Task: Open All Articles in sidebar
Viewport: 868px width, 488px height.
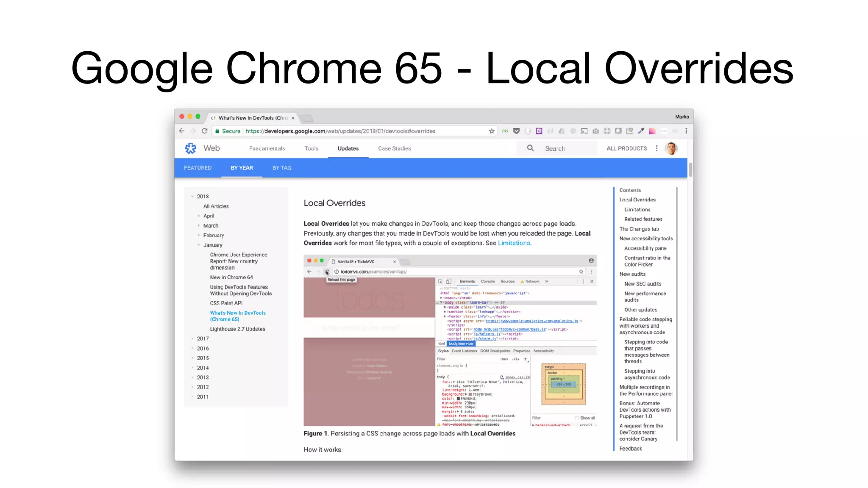Action: click(x=216, y=206)
